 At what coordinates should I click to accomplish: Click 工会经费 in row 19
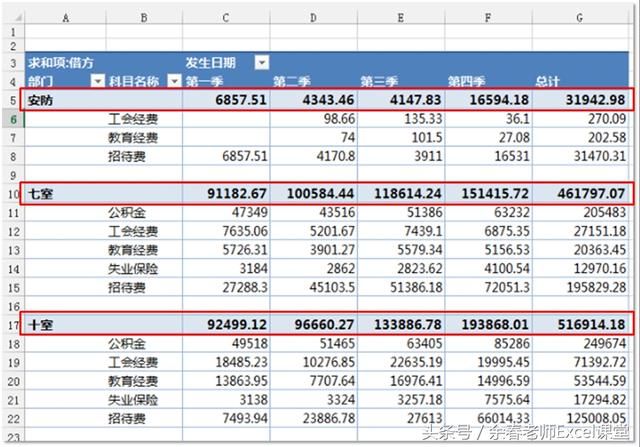tap(133, 362)
